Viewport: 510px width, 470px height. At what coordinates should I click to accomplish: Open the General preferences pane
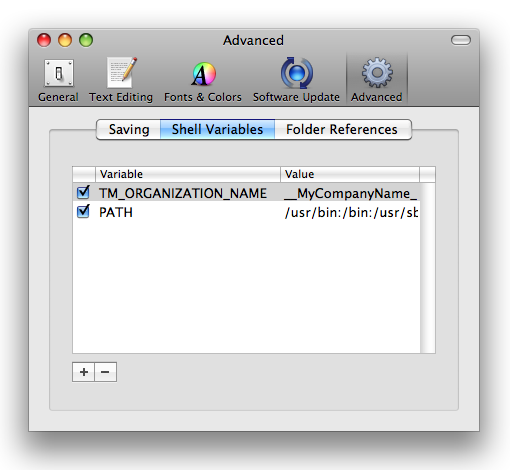pyautogui.click(x=58, y=80)
